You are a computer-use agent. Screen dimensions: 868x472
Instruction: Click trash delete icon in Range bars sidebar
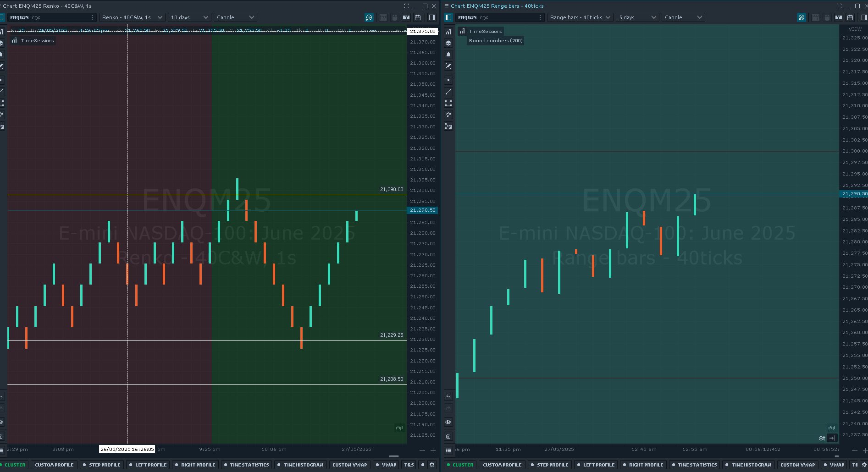tap(448, 436)
